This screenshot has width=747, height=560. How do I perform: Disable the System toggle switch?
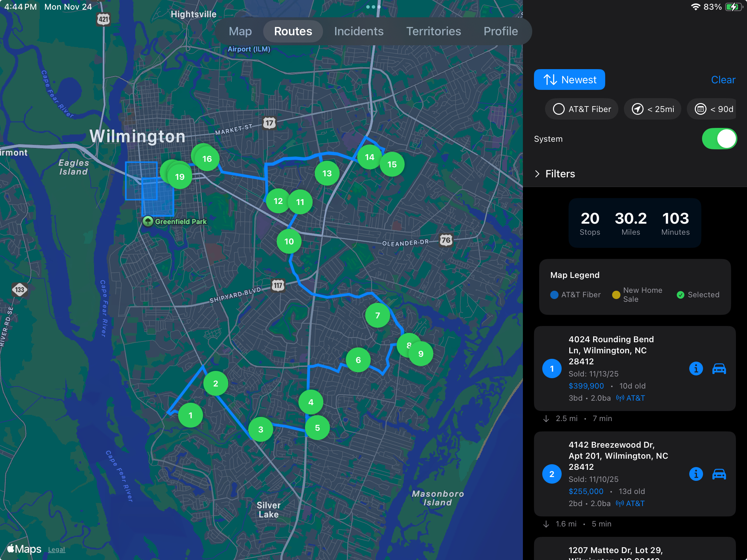[719, 139]
